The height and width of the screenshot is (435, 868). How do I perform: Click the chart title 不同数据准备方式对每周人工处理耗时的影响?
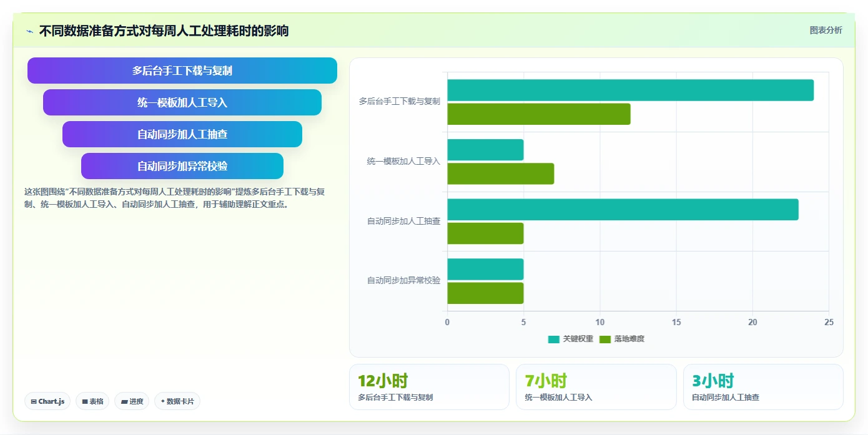164,31
